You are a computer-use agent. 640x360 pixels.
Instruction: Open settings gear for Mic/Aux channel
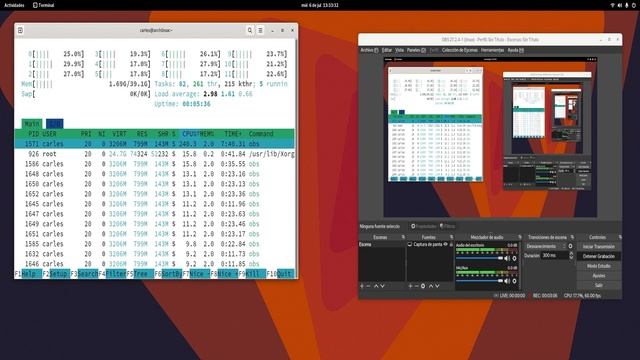[514, 281]
